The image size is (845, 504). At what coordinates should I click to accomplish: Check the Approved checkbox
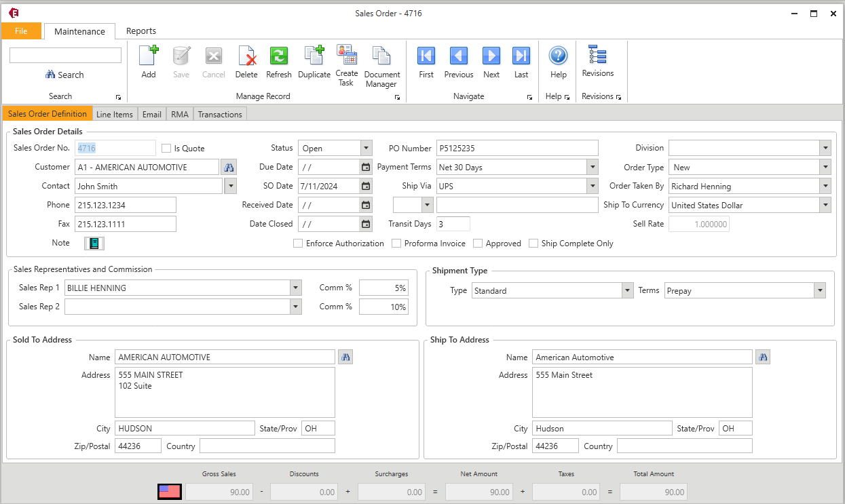click(477, 243)
